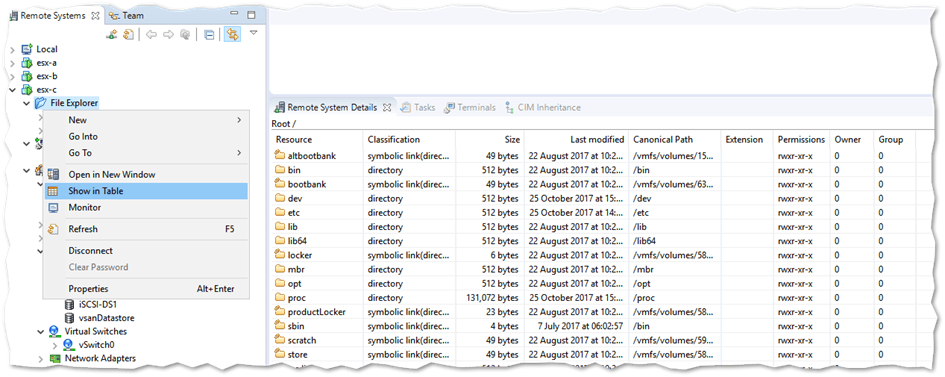Click the productLocker folder icon
Viewport: 945px width, 377px height.
tap(280, 312)
